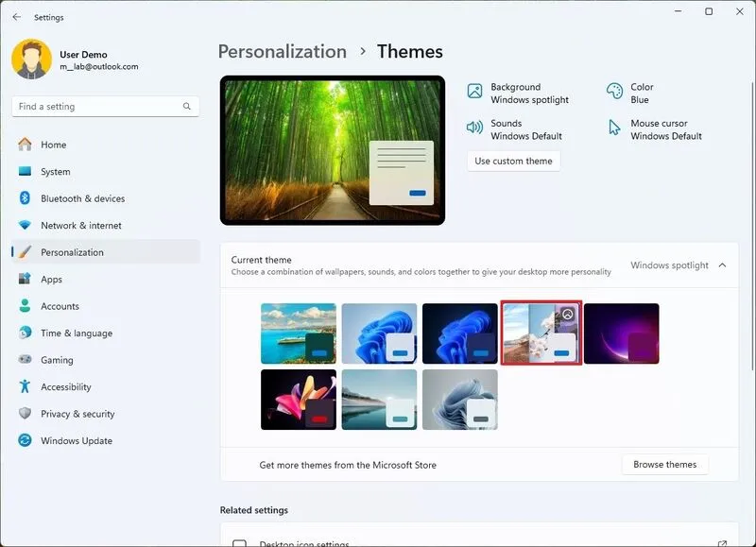Screen dimensions: 756x547
Task: Click the Personalization paintbrush icon
Action: click(x=25, y=252)
